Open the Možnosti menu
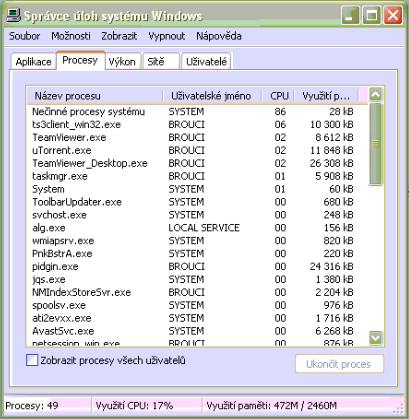The image size is (409, 419). pos(71,36)
